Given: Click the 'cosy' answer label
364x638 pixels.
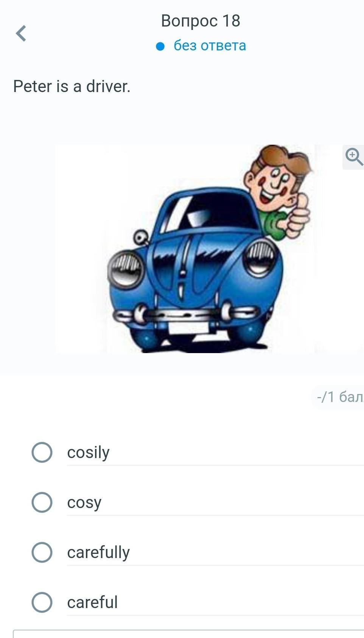Looking at the screenshot, I should point(84,503).
